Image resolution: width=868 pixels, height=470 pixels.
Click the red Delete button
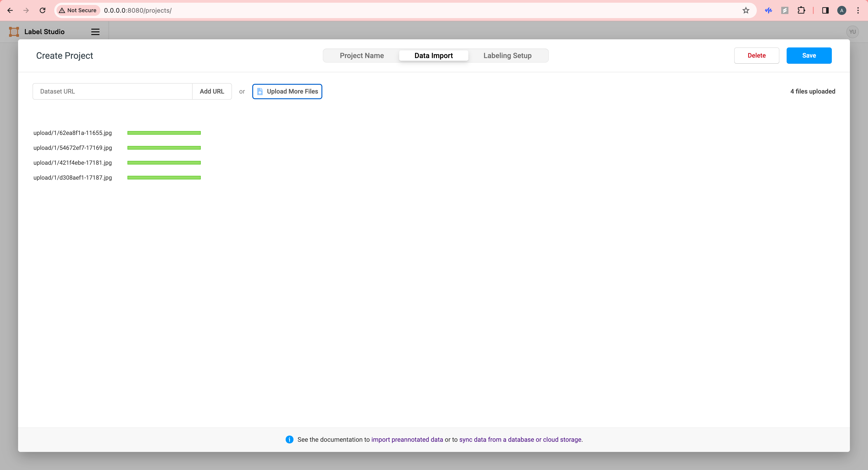pyautogui.click(x=756, y=56)
